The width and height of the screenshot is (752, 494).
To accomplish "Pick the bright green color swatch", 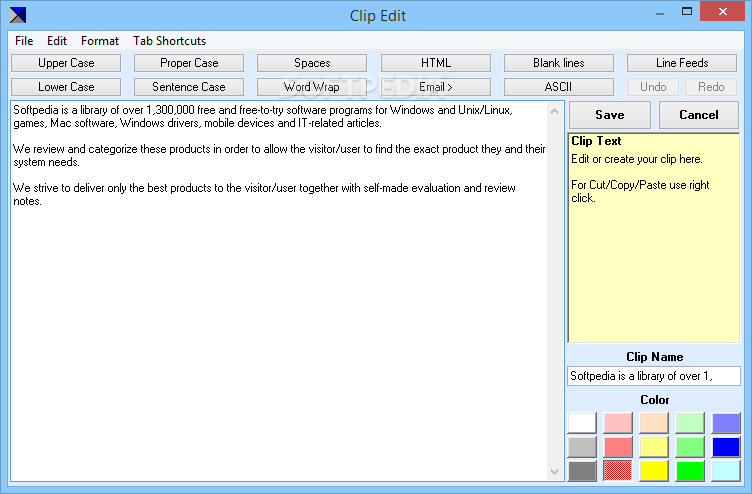I will 690,471.
